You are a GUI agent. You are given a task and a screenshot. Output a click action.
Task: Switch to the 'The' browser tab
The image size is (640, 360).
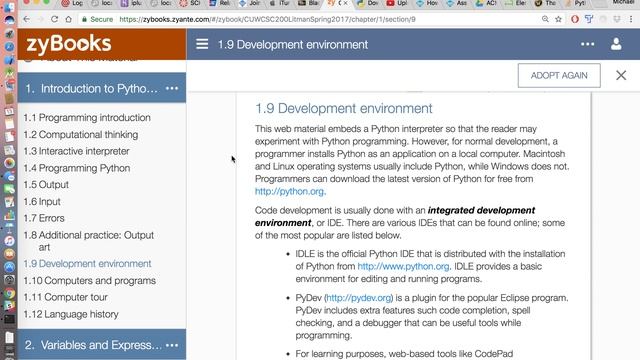[x=545, y=3]
